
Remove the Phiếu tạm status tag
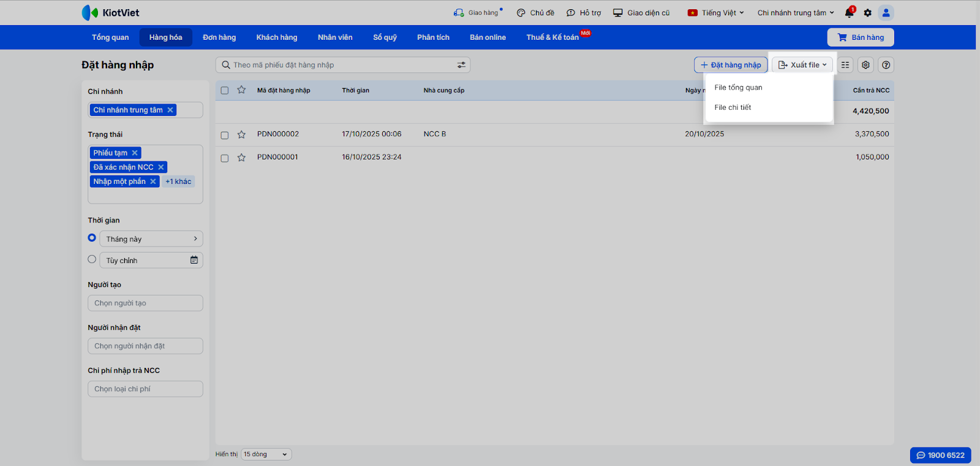click(135, 153)
